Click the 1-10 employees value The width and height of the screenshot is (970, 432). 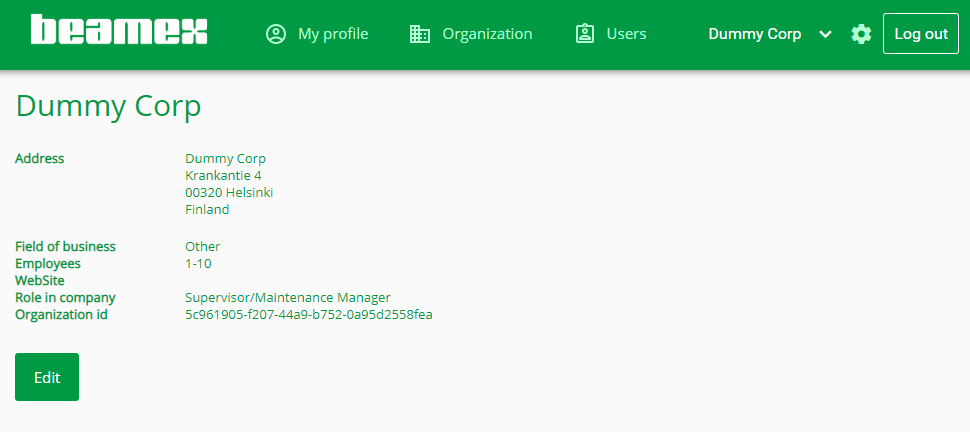pos(198,264)
